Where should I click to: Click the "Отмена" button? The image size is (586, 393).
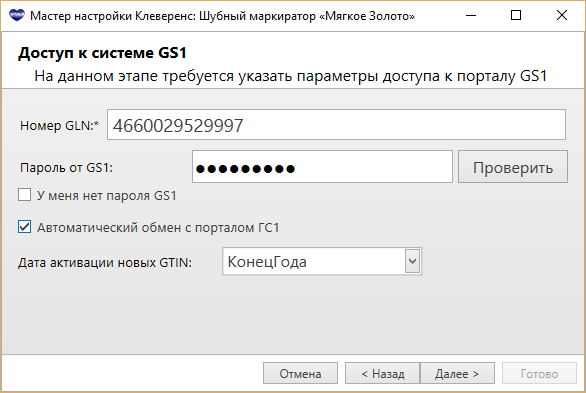coord(300,373)
